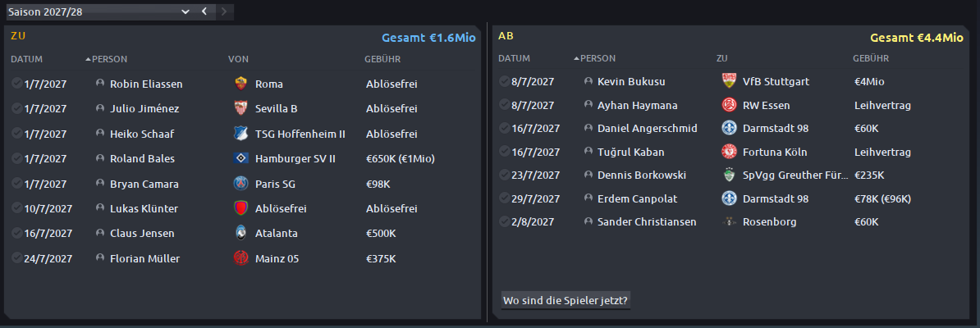Viewport: 980px width, 328px height.
Task: Open Darmstadt 98 club link for Erdem Canpolat
Action: pyautogui.click(x=776, y=198)
